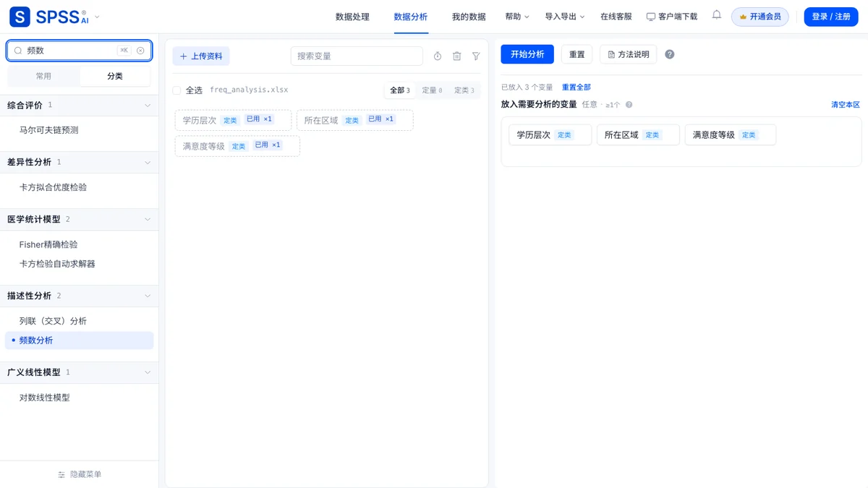Screen dimensions: 868x488
Task: Click 客户端下载 with monitor icon
Action: (x=672, y=17)
